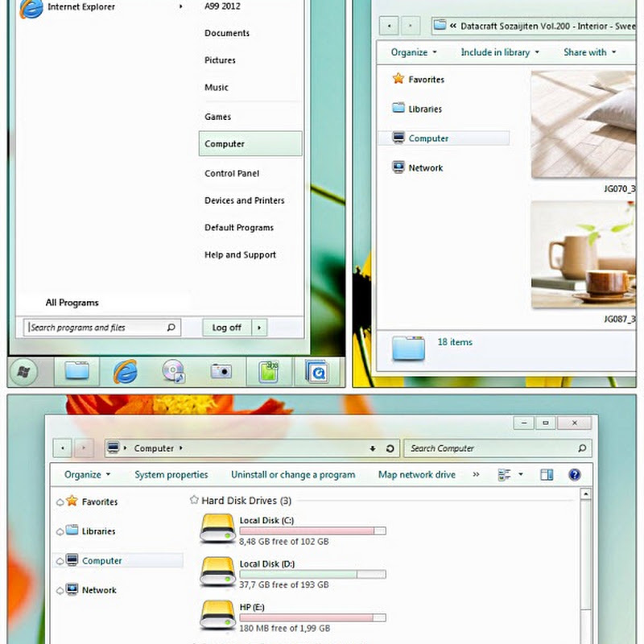Click Local Disk (D:) usage bar
Screen dimensions: 644x644
pyautogui.click(x=312, y=574)
